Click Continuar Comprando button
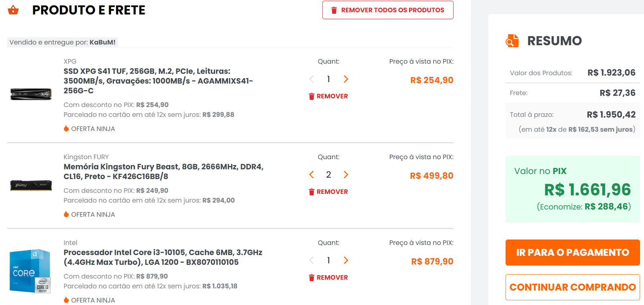The height and width of the screenshot is (305, 644). coord(572,287)
